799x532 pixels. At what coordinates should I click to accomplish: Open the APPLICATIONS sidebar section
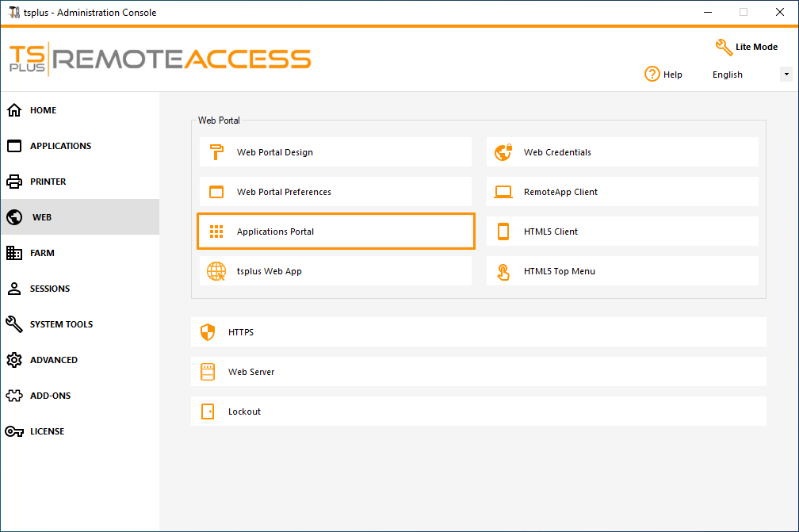[x=59, y=145]
